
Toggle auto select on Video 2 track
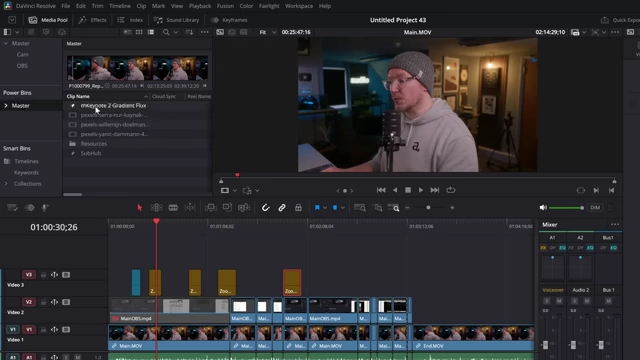54,302
